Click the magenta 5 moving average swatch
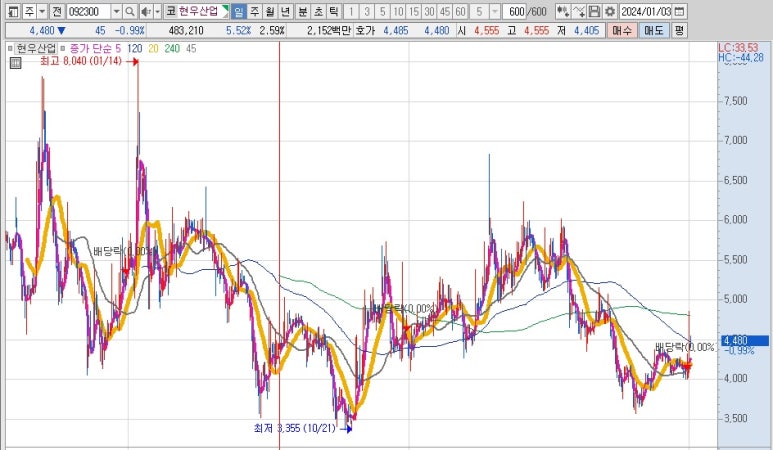773x450 pixels. [118, 48]
